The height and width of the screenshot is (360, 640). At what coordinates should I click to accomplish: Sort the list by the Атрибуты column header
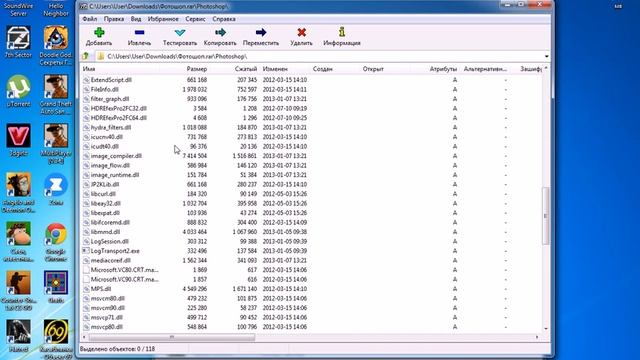443,69
